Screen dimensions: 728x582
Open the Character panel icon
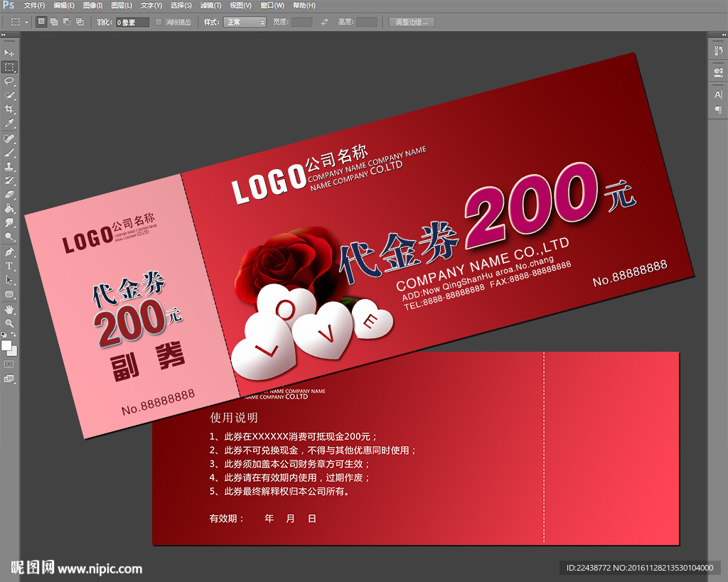[718, 95]
